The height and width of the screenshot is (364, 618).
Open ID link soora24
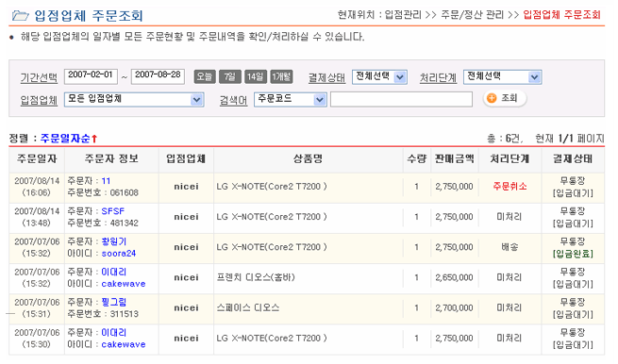(x=119, y=254)
